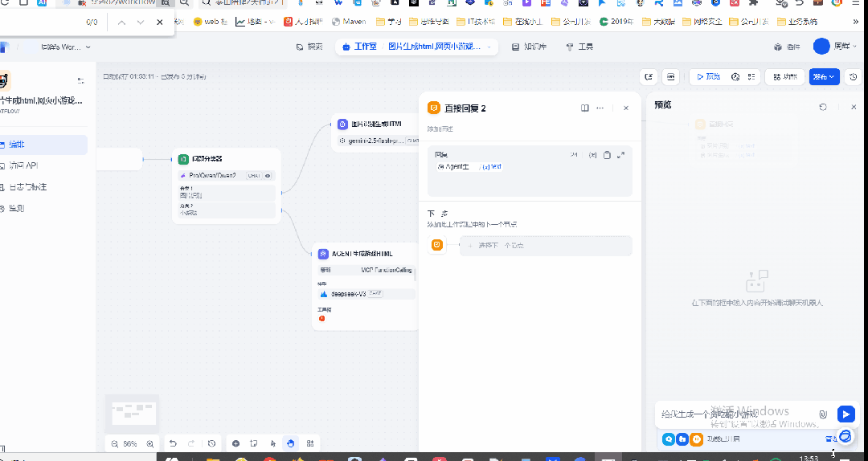This screenshot has width=868, height=461.
Task: Click deepseek-V3 model in Agent node
Action: click(x=366, y=294)
